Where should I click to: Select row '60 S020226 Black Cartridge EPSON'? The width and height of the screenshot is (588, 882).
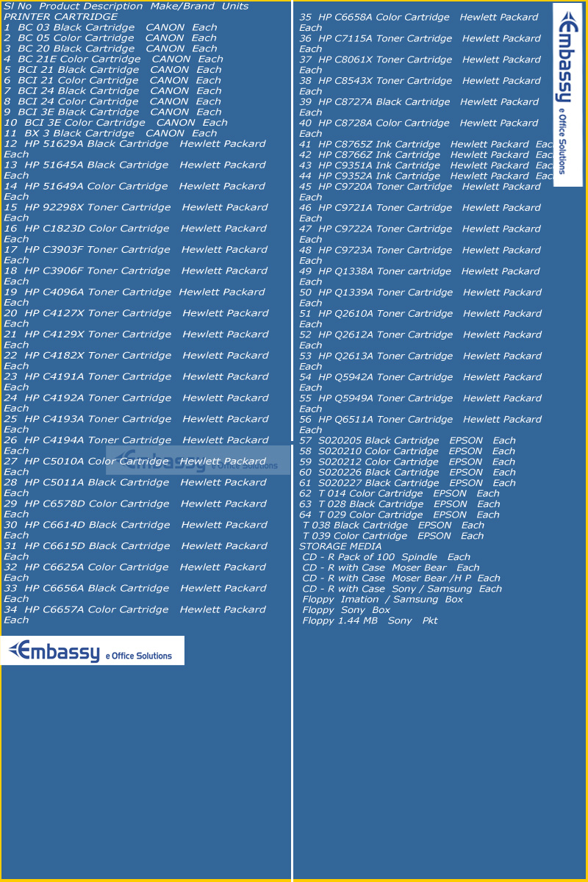[408, 473]
